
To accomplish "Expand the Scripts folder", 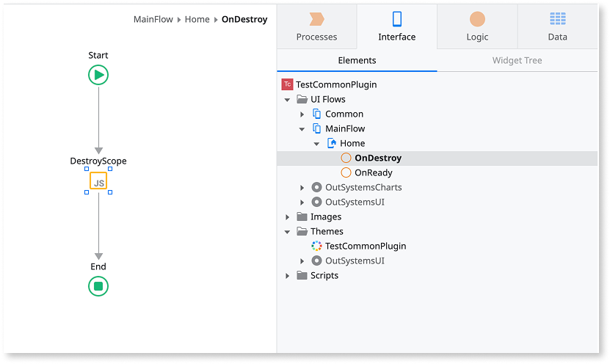I will tap(287, 276).
